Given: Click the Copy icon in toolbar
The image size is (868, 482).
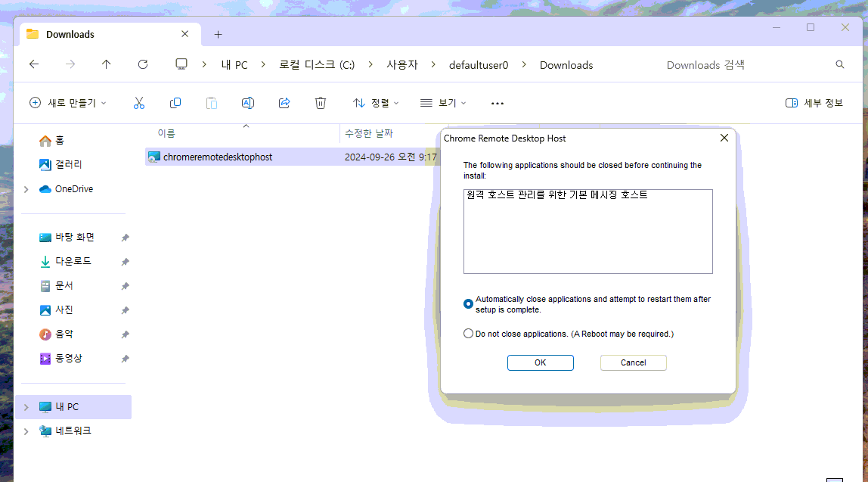Looking at the screenshot, I should (175, 103).
